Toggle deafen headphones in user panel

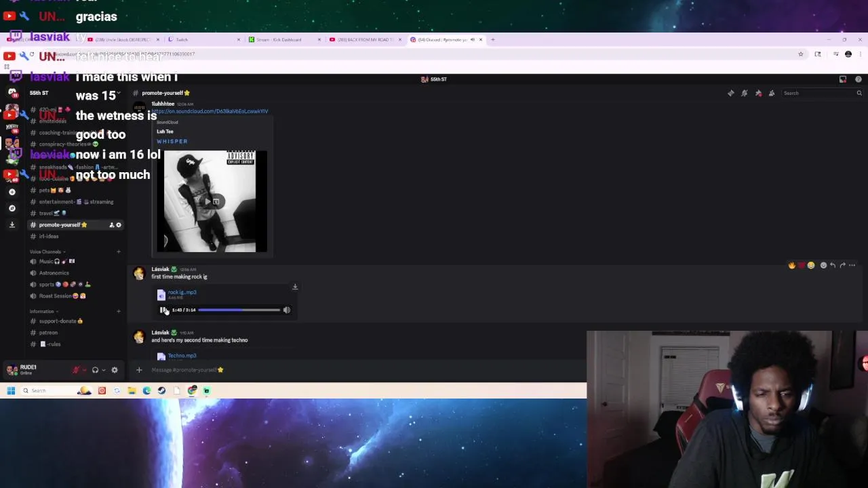click(95, 370)
